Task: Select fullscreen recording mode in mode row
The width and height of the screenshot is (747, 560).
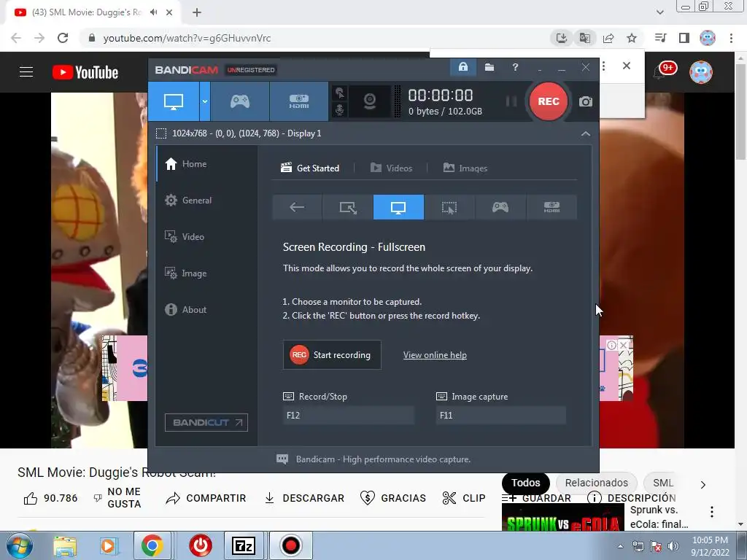Action: pyautogui.click(x=398, y=207)
